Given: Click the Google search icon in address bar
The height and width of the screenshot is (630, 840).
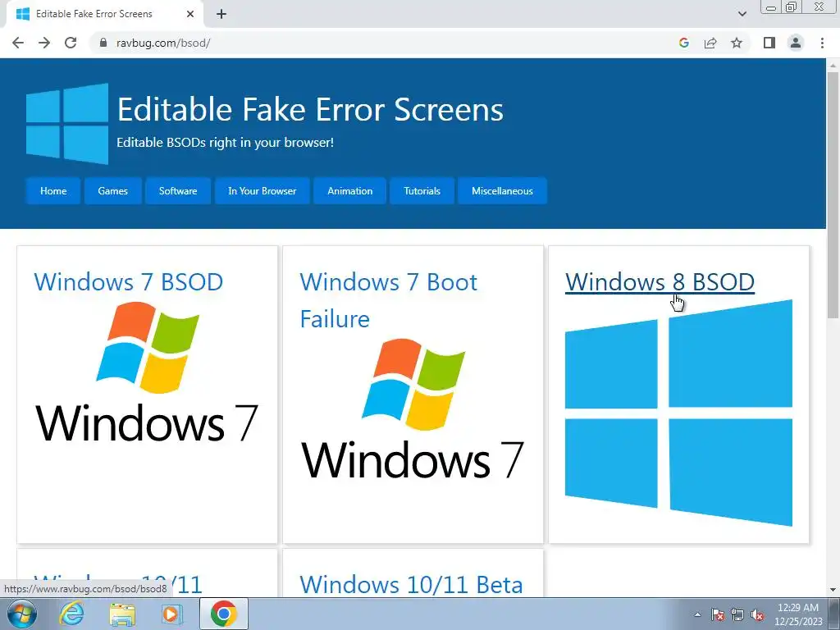Looking at the screenshot, I should click(x=683, y=43).
